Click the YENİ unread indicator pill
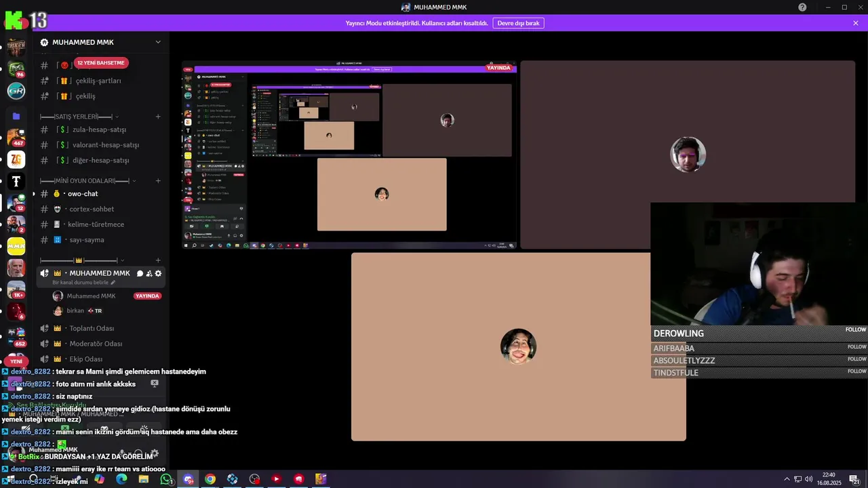 point(16,362)
